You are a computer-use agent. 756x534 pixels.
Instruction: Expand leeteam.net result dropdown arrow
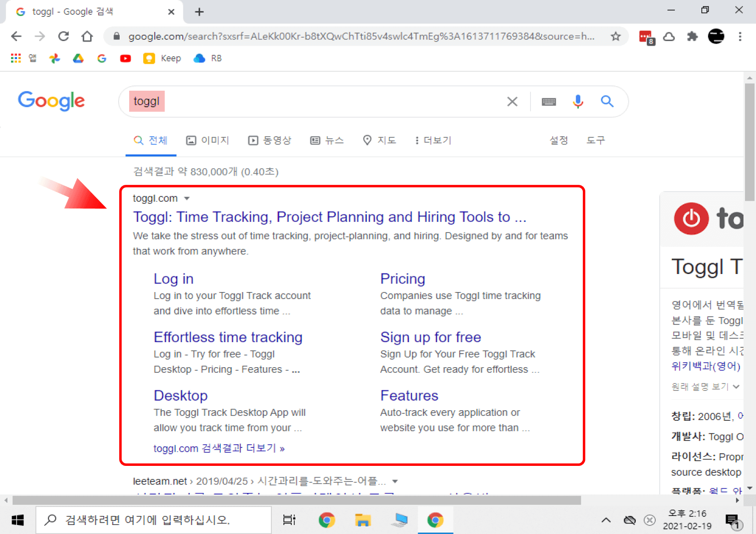click(395, 481)
